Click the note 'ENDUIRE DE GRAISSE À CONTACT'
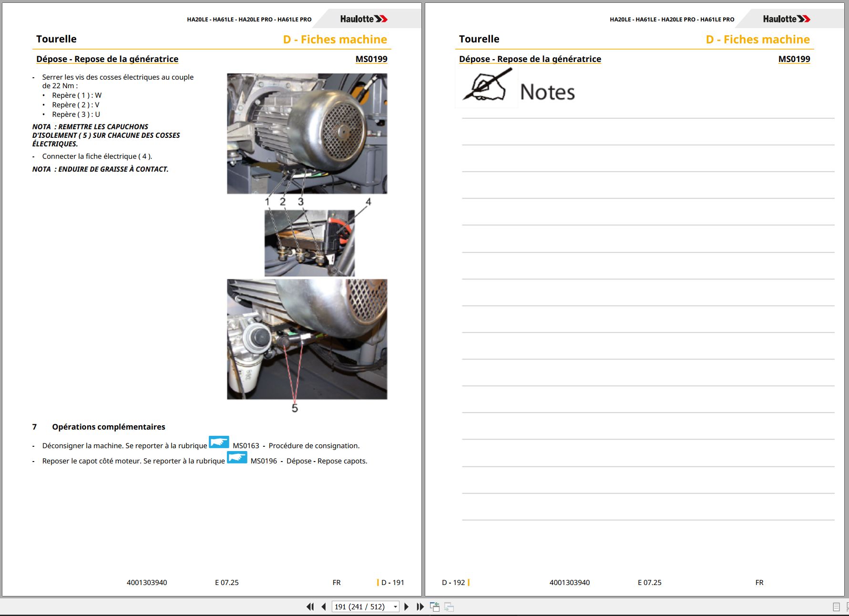 click(113, 169)
